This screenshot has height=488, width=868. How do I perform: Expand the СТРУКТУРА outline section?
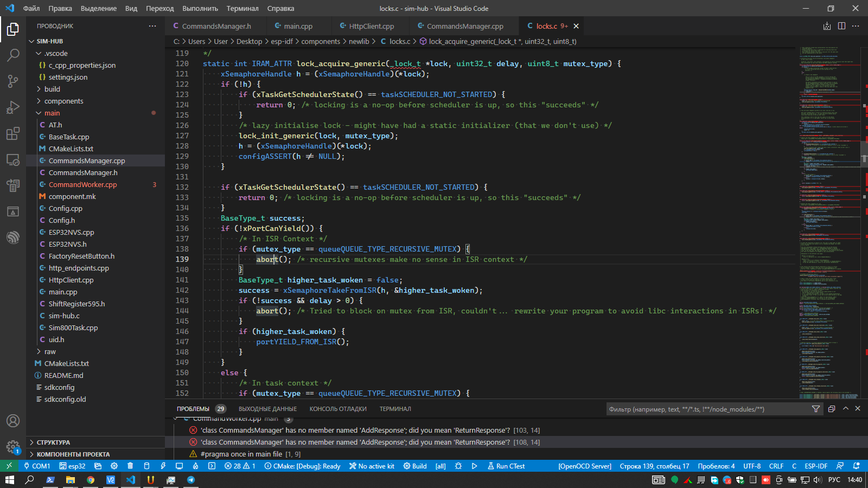[53, 442]
